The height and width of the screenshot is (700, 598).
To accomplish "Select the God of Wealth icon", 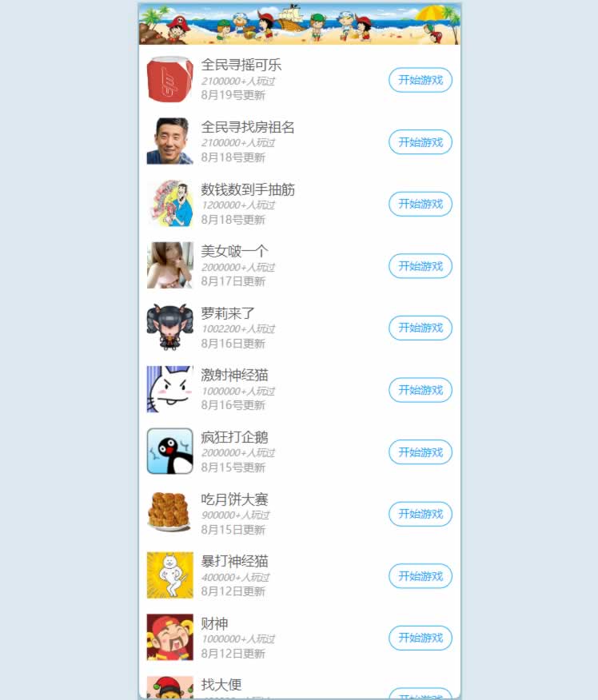I will point(169,637).
